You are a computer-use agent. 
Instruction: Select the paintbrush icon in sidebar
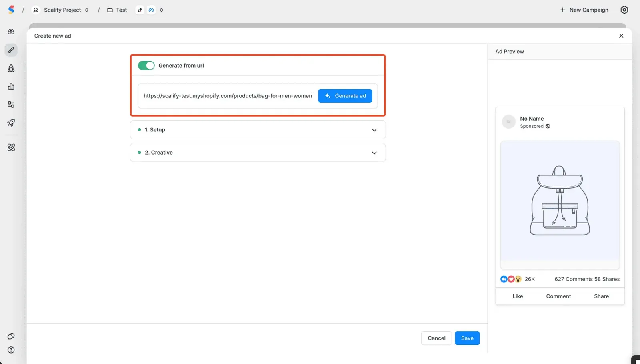coord(11,50)
